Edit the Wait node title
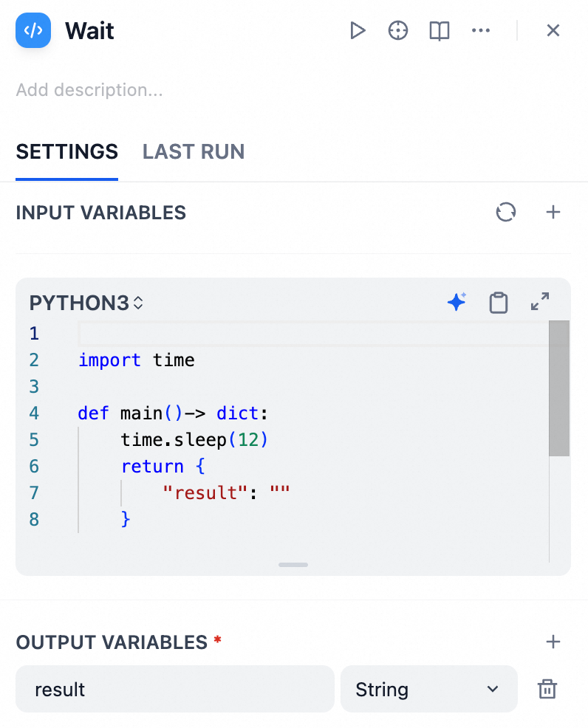This screenshot has width=588, height=728. click(89, 31)
